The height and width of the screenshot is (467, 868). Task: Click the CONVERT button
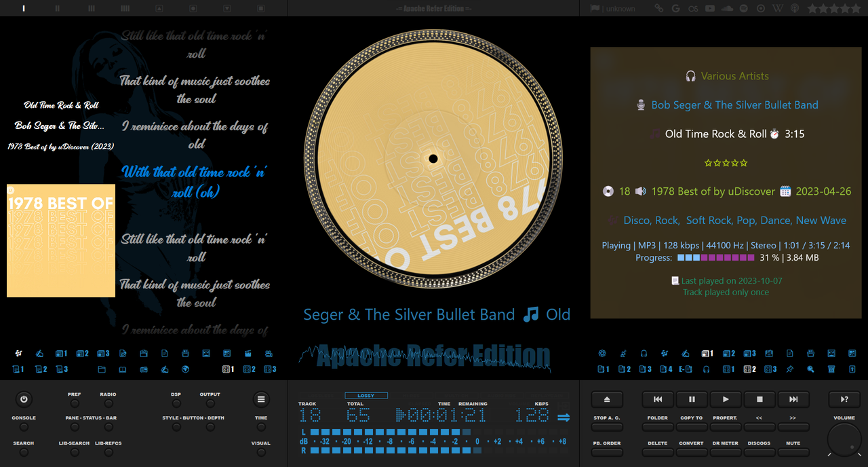[x=692, y=452]
